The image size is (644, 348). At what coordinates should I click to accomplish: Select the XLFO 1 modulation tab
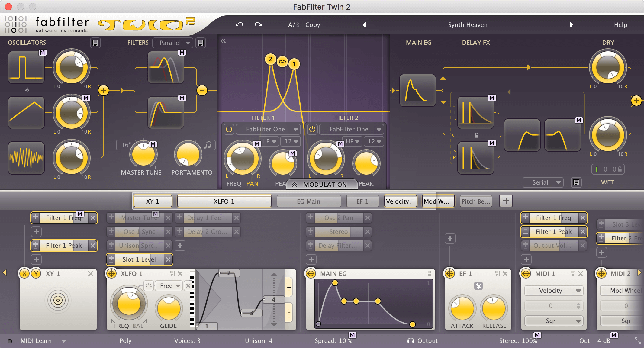pyautogui.click(x=224, y=201)
